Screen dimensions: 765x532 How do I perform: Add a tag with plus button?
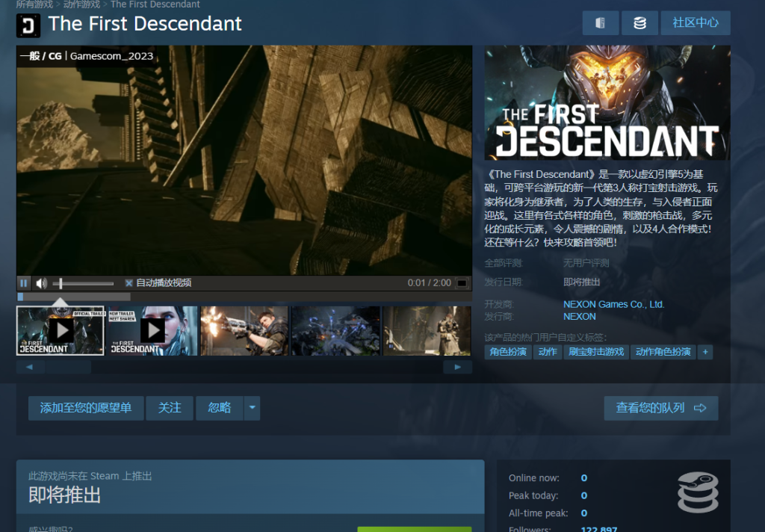[x=705, y=352]
